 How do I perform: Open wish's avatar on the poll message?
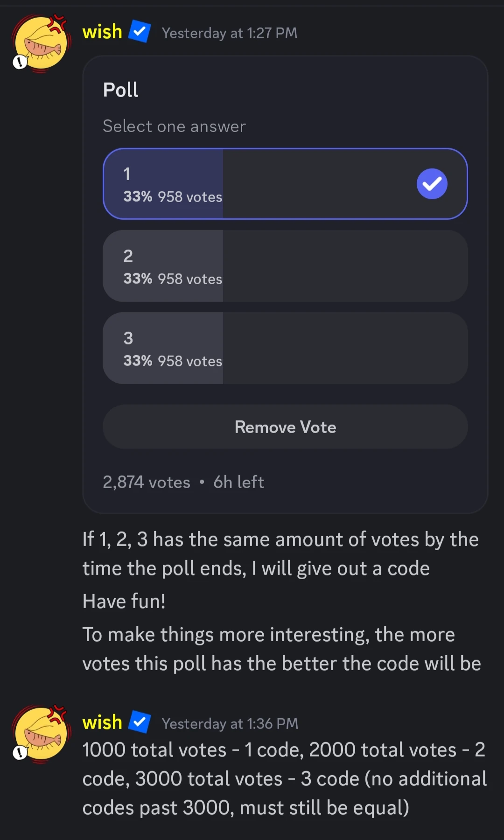point(41,44)
